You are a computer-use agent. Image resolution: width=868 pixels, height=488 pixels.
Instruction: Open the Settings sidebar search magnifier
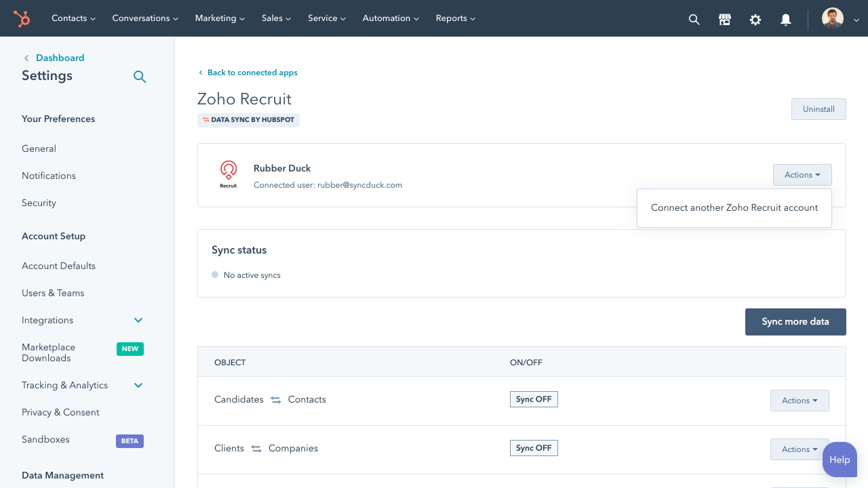[x=140, y=77]
